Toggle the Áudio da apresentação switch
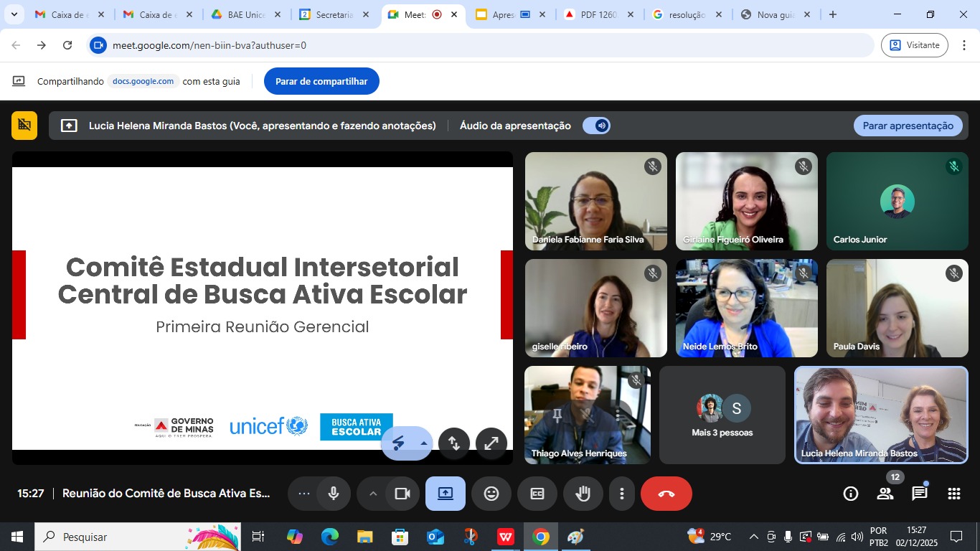Image resolution: width=980 pixels, height=551 pixels. pyautogui.click(x=596, y=126)
